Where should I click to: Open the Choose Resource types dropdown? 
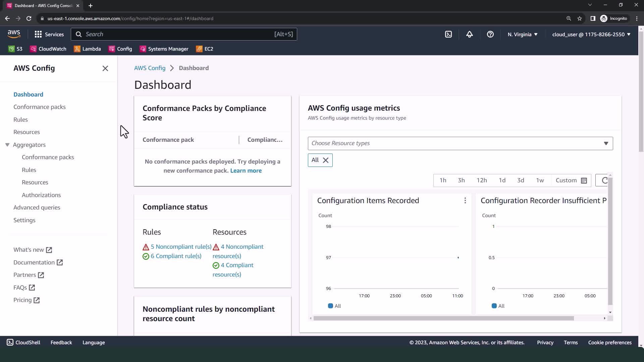tap(460, 143)
